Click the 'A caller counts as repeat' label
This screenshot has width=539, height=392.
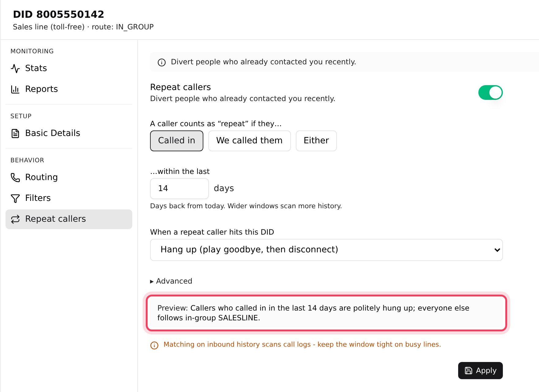click(x=216, y=124)
